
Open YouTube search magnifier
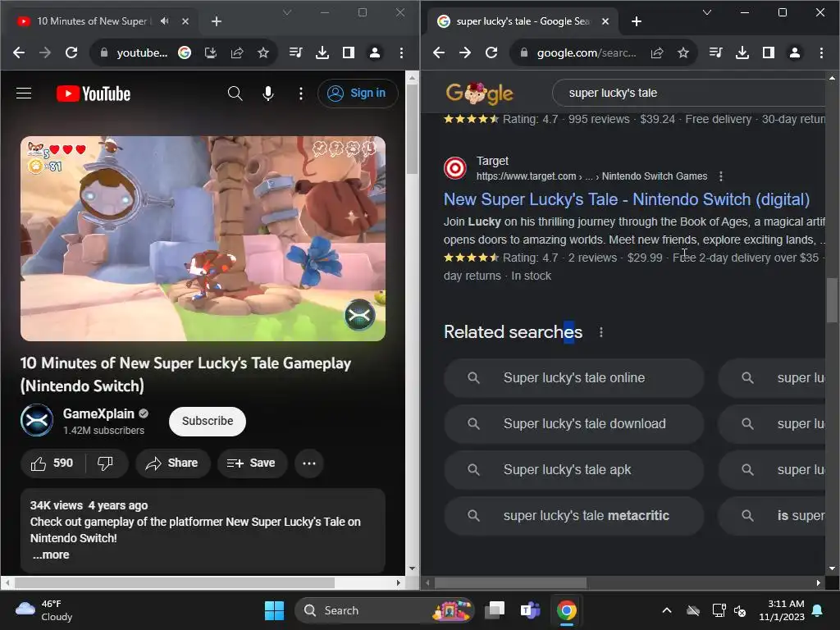[235, 94]
